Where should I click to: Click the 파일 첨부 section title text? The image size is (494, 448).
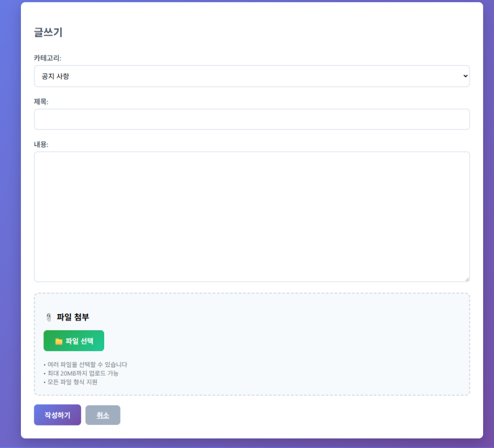pyautogui.click(x=72, y=317)
